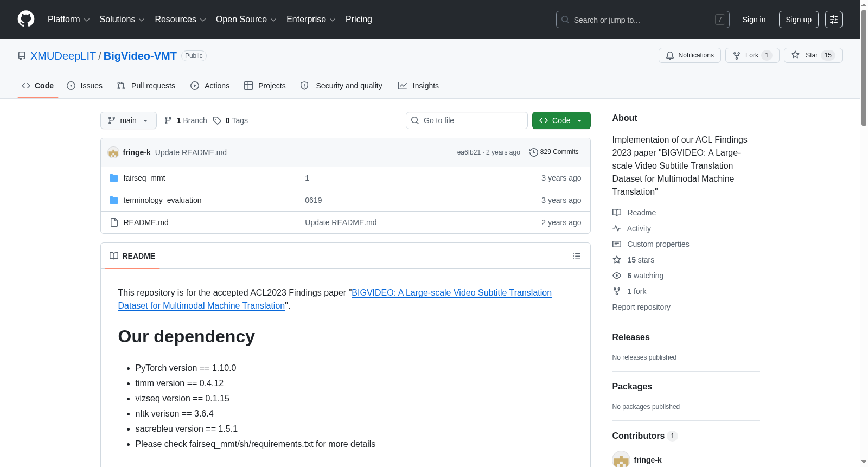Click the pulse icon beside Activity

[x=617, y=228]
